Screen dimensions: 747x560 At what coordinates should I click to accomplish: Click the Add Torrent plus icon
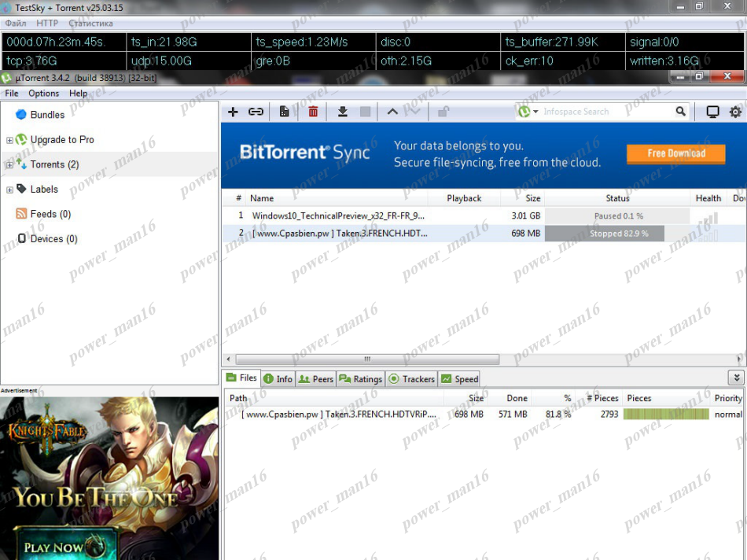click(233, 112)
